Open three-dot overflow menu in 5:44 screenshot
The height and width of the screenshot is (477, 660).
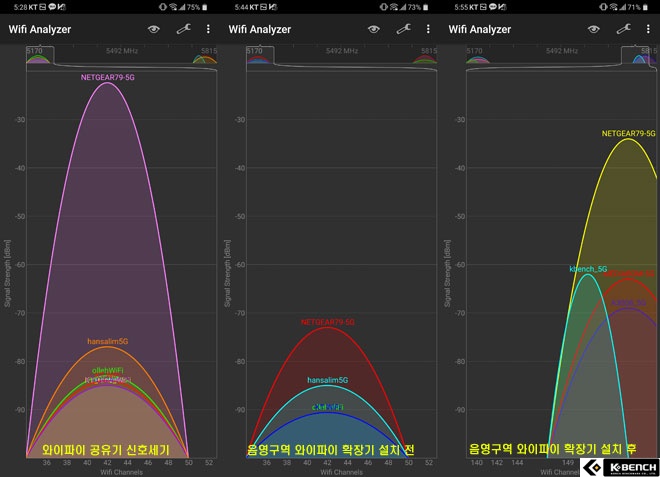(x=428, y=29)
